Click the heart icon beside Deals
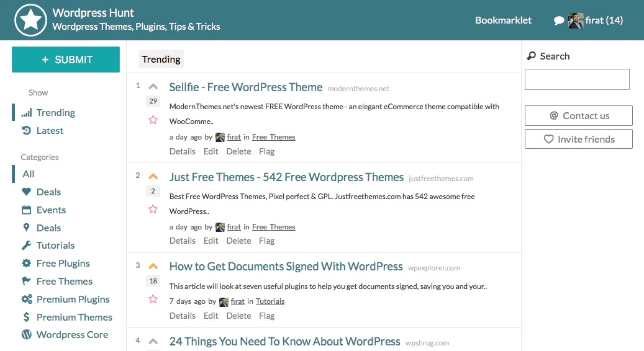 pos(26,192)
